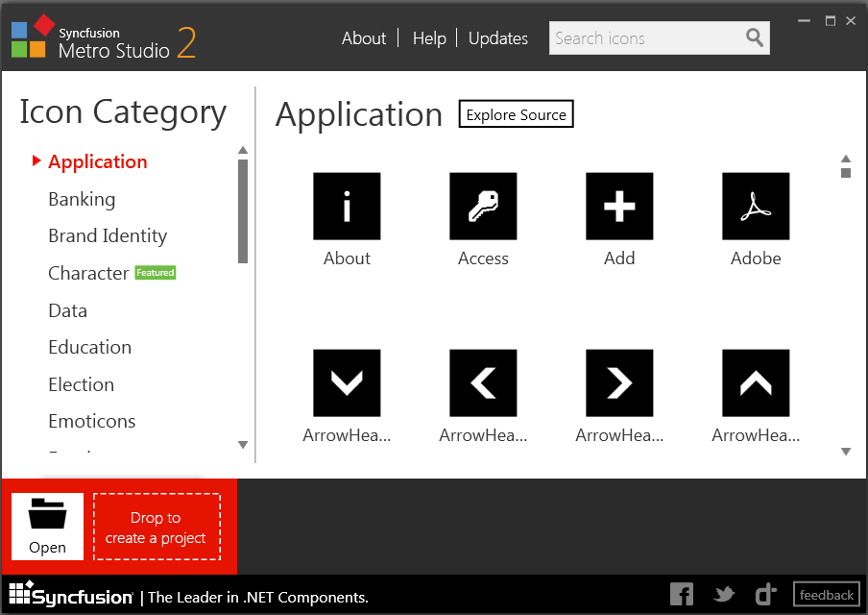Select the About info icon tile
The width and height of the screenshot is (868, 615).
click(x=347, y=206)
